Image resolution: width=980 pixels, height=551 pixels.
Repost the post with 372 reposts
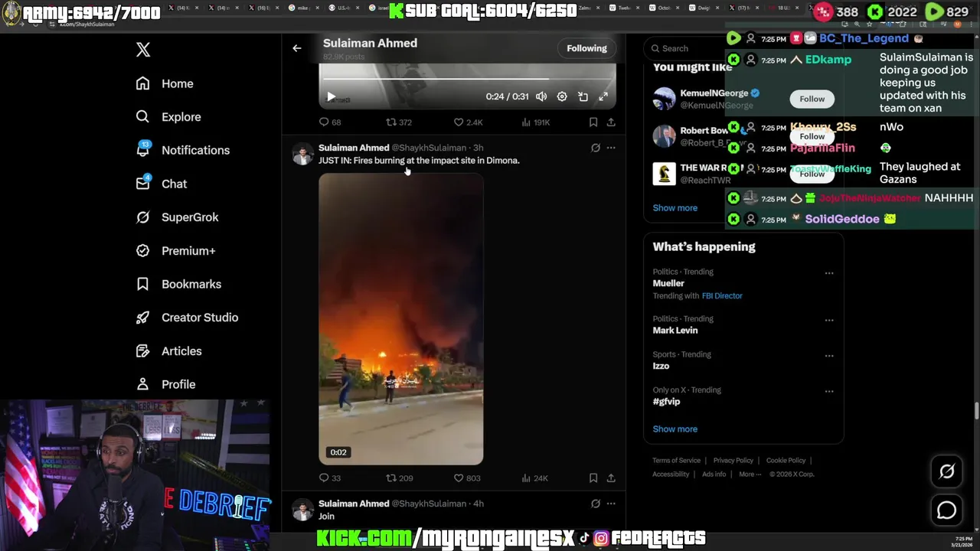point(399,122)
